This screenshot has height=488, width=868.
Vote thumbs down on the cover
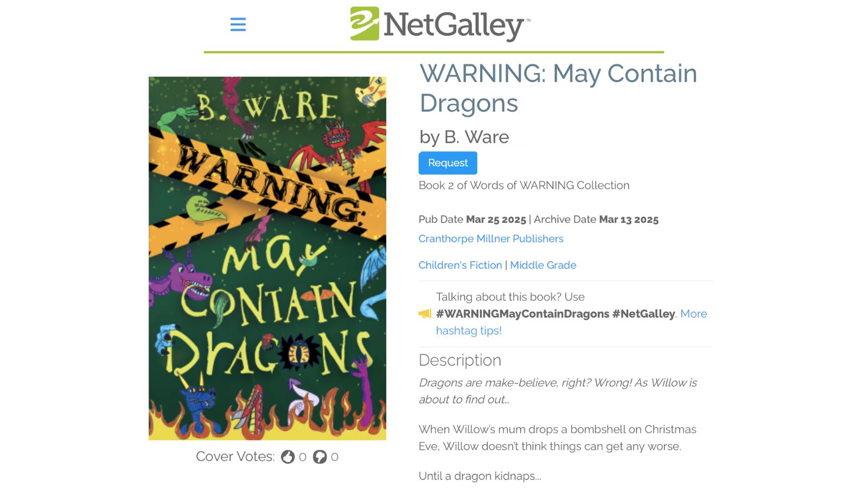(x=320, y=457)
